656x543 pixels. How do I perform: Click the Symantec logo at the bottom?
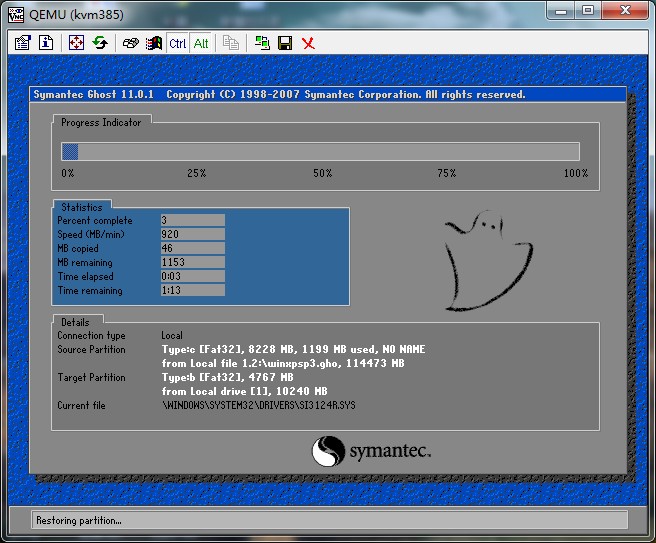[371, 451]
